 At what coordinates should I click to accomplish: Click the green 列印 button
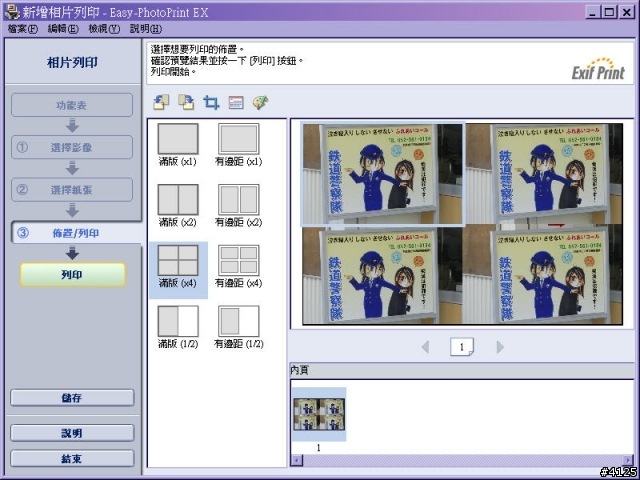(73, 274)
